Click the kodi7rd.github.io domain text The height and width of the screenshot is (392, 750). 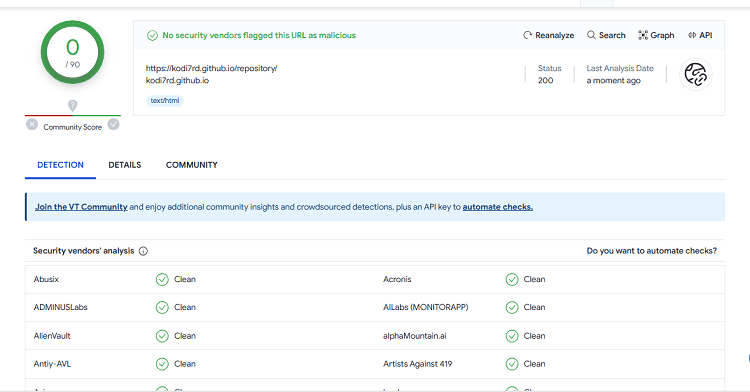coord(177,80)
